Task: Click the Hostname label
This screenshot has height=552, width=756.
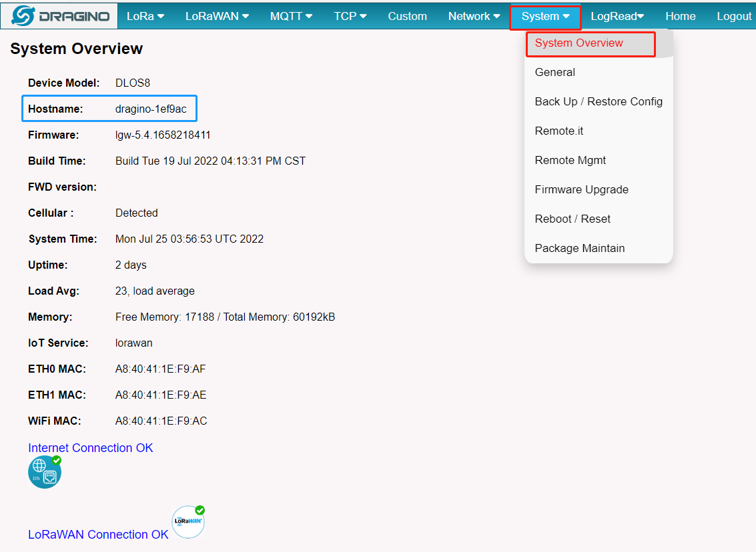Action: (x=55, y=109)
